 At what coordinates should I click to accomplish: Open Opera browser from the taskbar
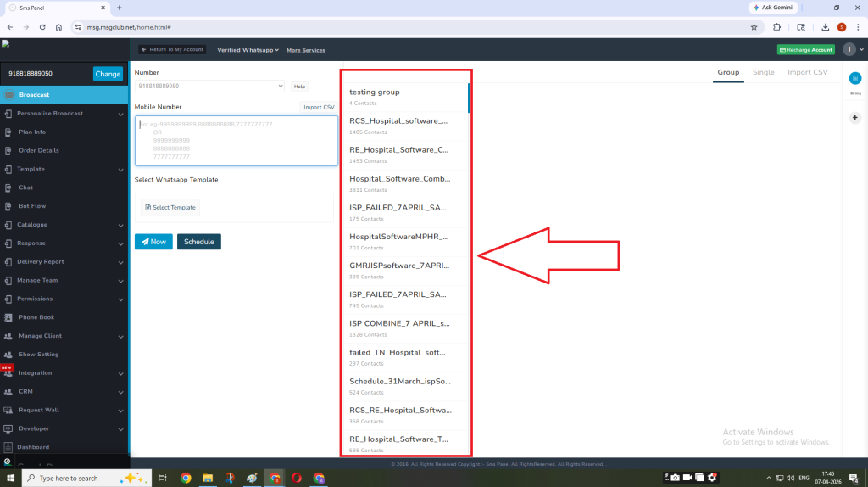[x=296, y=478]
